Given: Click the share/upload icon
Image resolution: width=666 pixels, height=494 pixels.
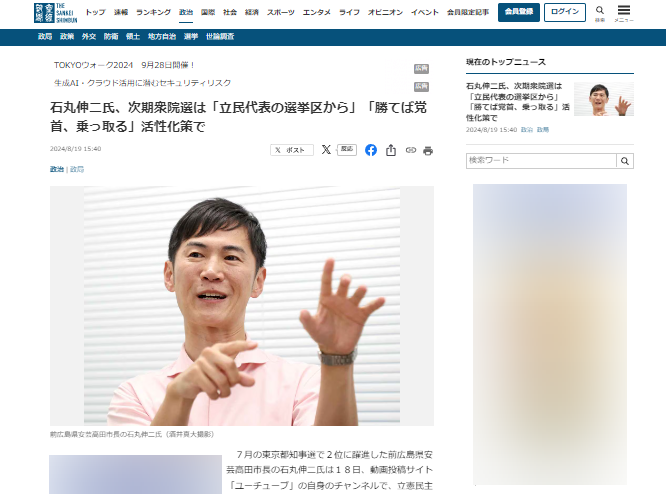Looking at the screenshot, I should [x=391, y=150].
